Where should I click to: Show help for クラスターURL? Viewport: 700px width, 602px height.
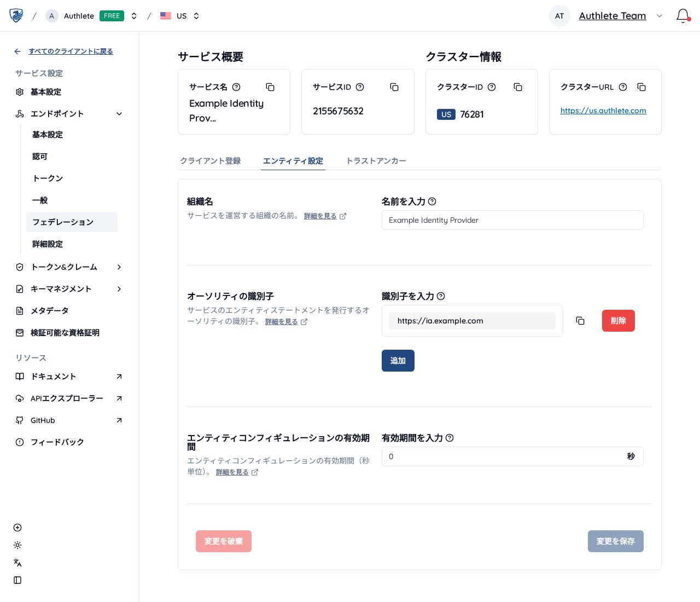coord(623,87)
